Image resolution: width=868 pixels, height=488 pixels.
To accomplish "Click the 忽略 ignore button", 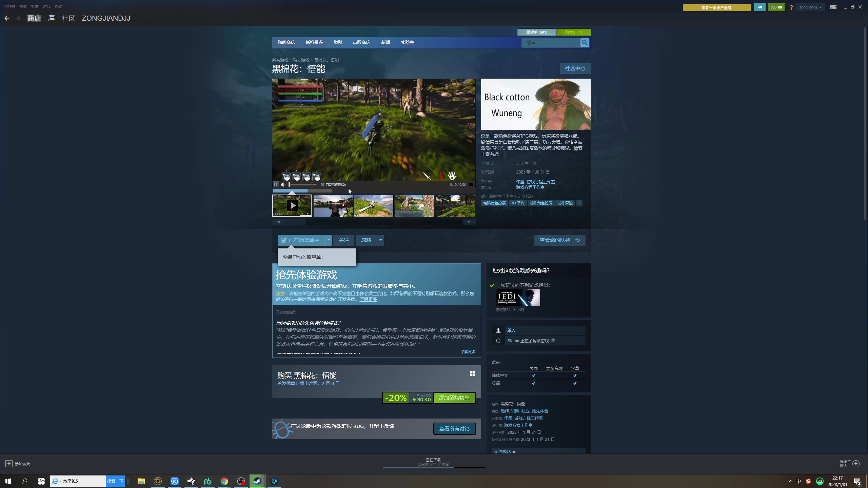I will click(x=366, y=240).
